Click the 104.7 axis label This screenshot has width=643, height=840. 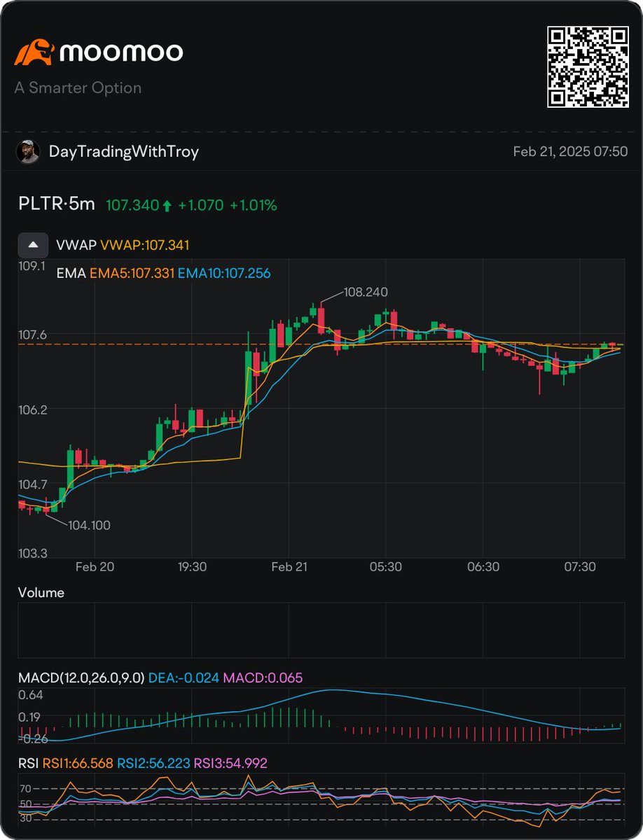tap(33, 484)
